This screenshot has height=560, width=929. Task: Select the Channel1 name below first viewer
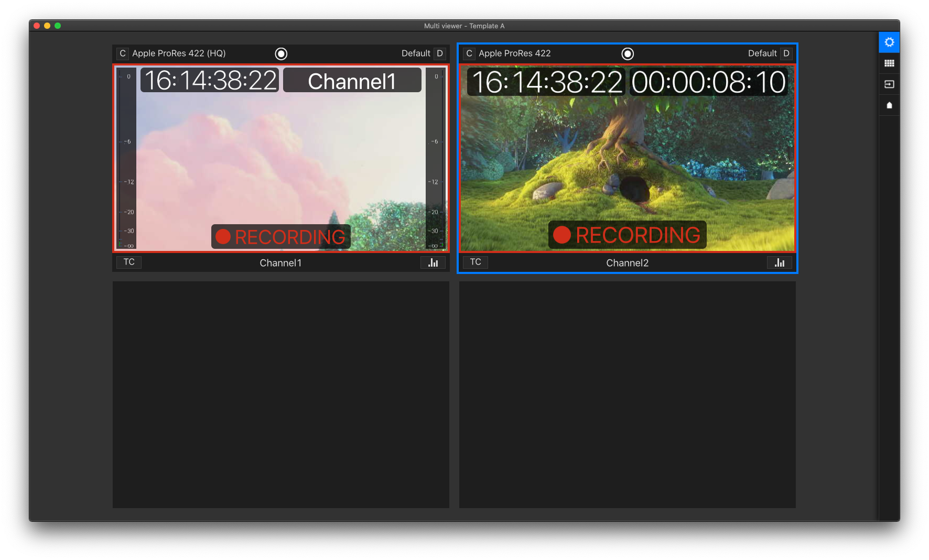(281, 263)
